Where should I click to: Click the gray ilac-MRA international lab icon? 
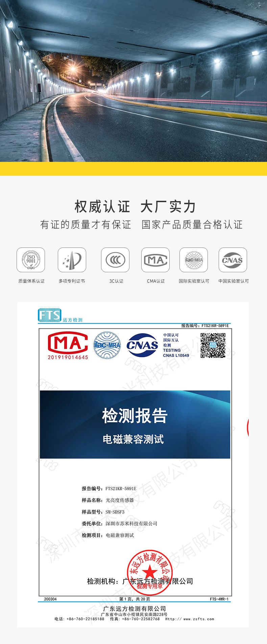(x=194, y=260)
